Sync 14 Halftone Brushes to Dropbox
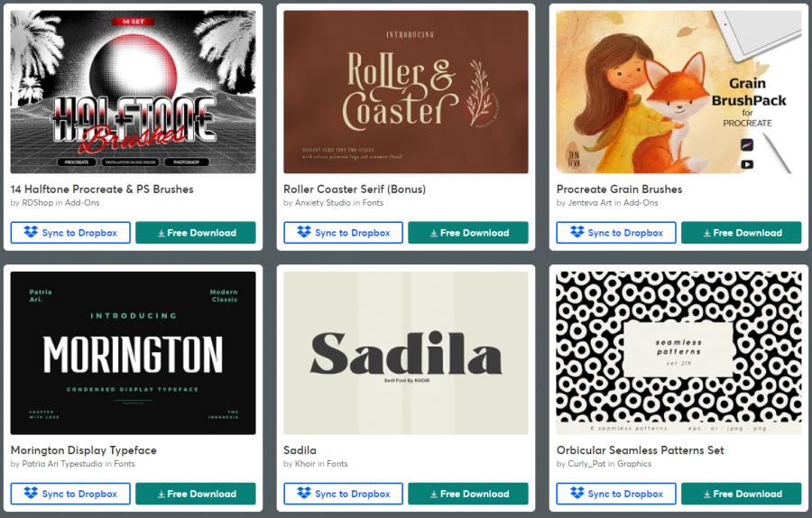The height and width of the screenshot is (518, 812). (x=70, y=233)
